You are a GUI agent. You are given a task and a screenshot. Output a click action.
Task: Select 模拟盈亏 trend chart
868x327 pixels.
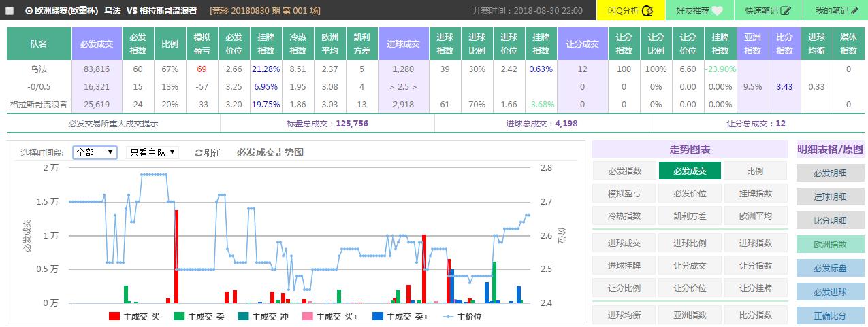[624, 193]
